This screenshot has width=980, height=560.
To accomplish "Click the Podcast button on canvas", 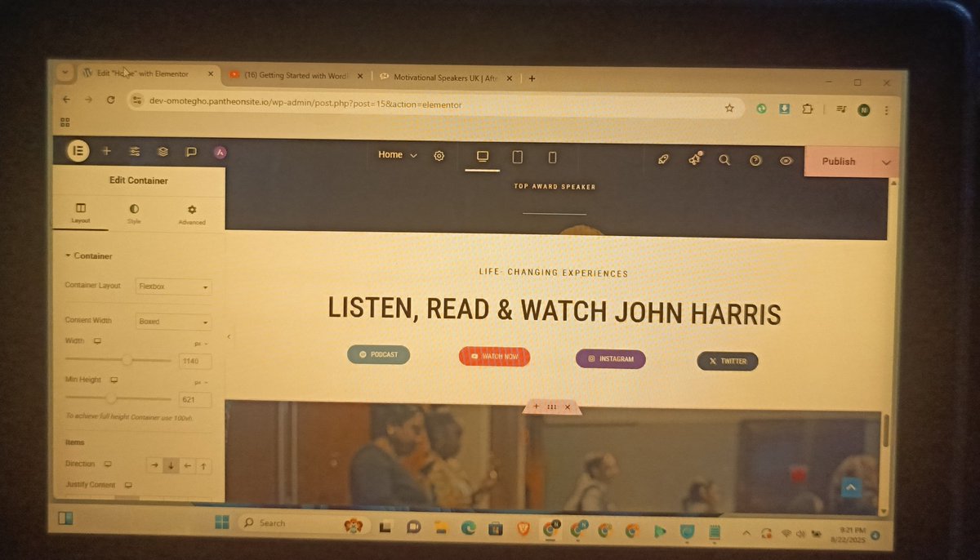I will [378, 354].
